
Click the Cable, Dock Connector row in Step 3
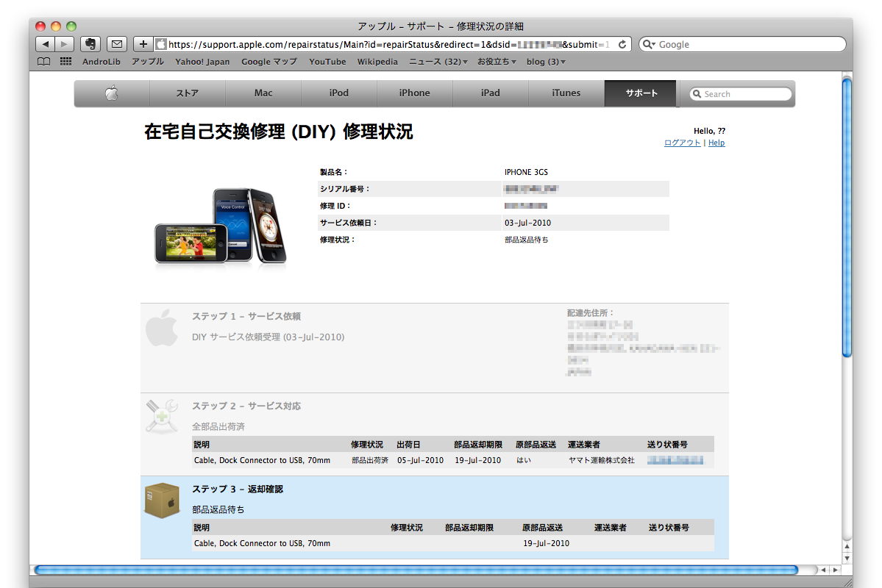pos(453,544)
